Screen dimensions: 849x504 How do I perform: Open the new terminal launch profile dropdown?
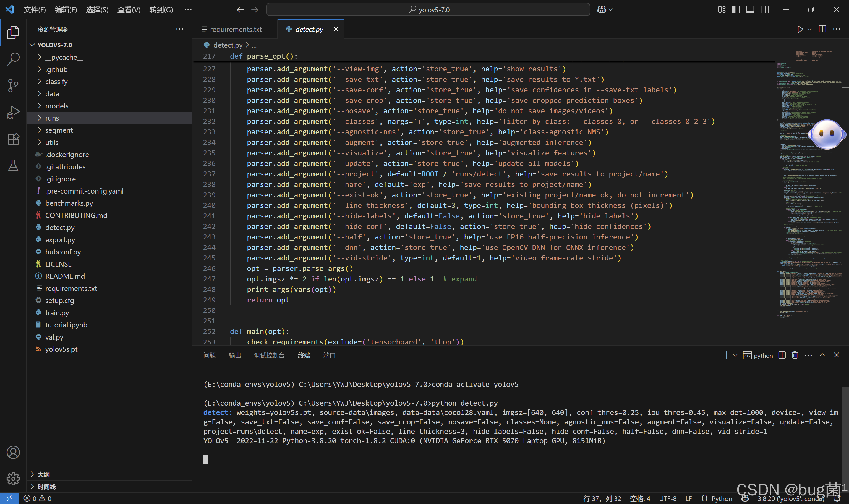[735, 355]
